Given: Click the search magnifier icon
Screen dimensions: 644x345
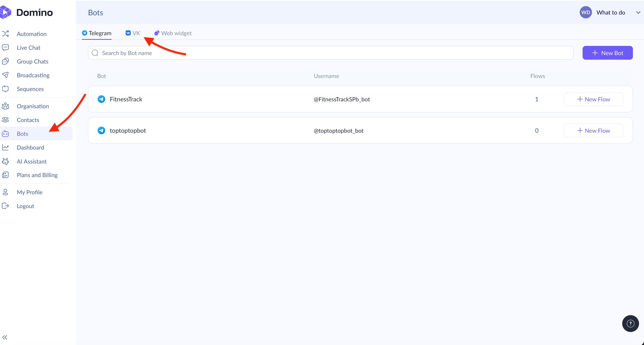Looking at the screenshot, I should coord(95,53).
